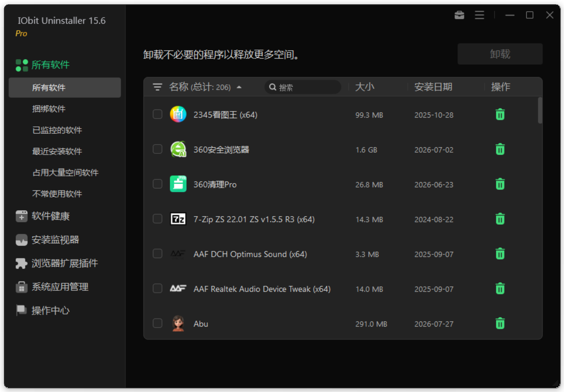564x392 pixels.
Task: Click the 291.0 MB size value
Action: tap(371, 324)
